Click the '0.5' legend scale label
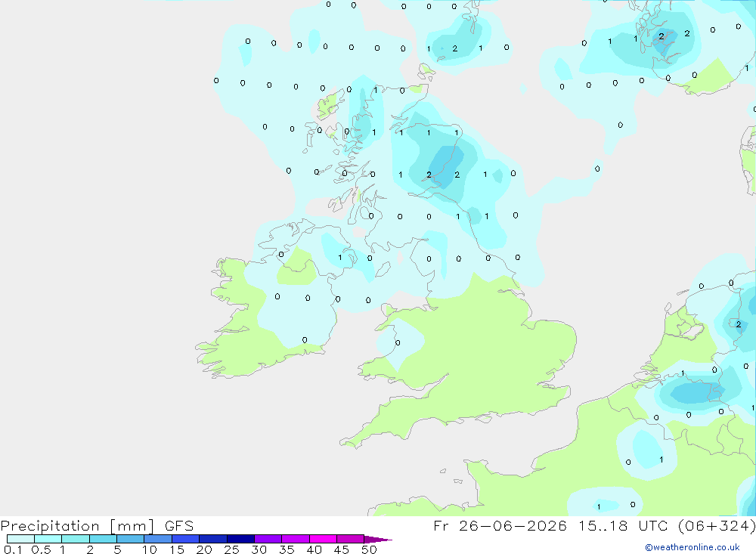 pyautogui.click(x=41, y=549)
